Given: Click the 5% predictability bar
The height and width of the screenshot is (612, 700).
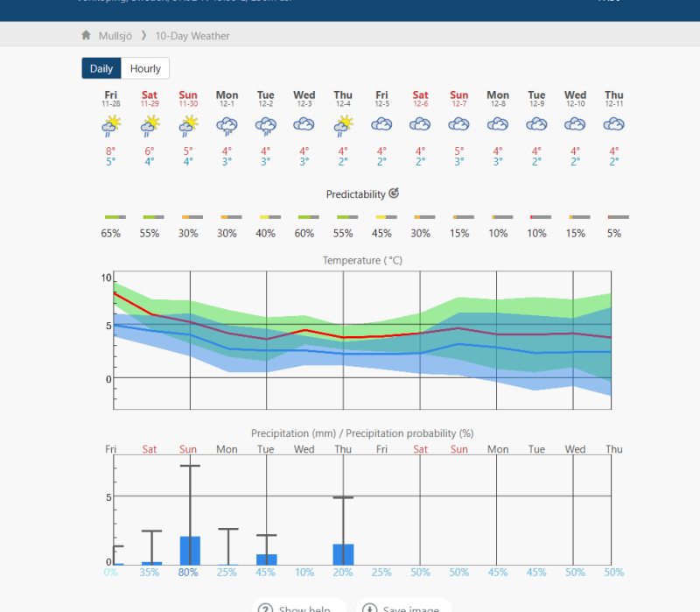Looking at the screenshot, I should (x=619, y=217).
